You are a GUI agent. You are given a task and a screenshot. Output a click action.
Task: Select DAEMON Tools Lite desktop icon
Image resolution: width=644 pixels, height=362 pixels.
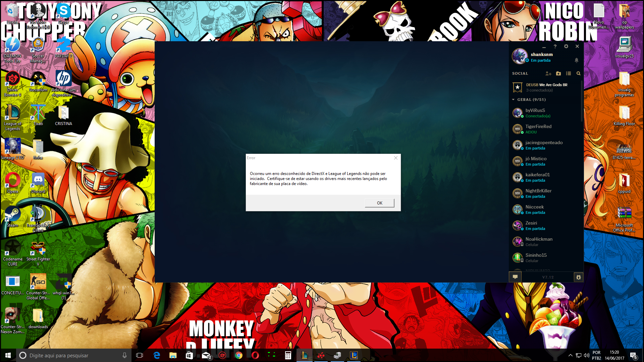(x=13, y=50)
